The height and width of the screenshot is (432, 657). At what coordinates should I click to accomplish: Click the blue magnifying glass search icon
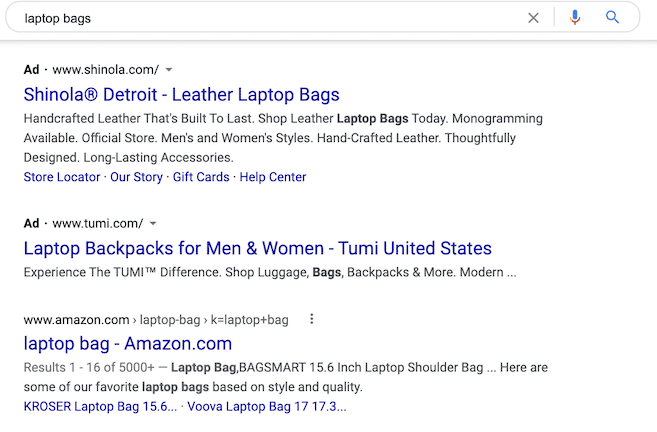coord(613,18)
